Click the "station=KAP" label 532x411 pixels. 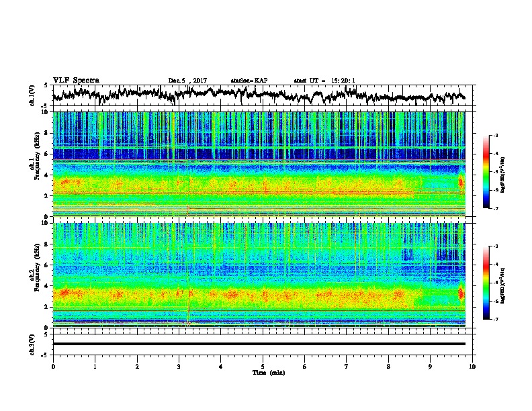(x=249, y=81)
